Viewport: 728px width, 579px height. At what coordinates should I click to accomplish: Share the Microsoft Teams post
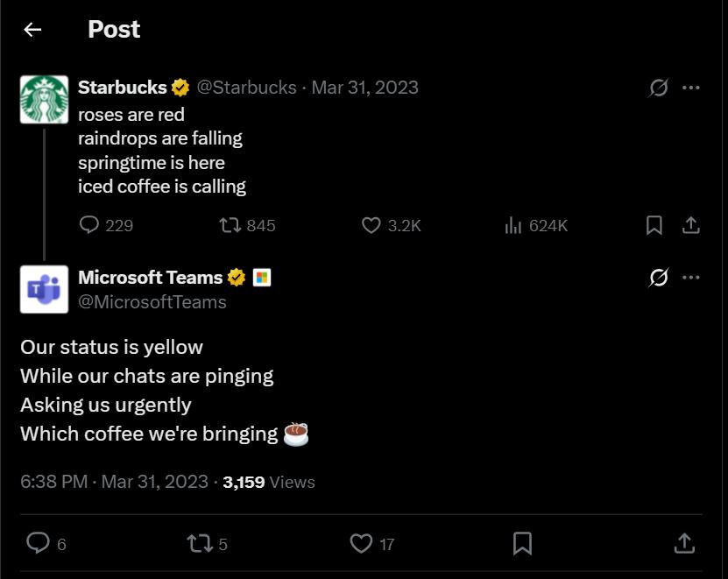pos(684,543)
